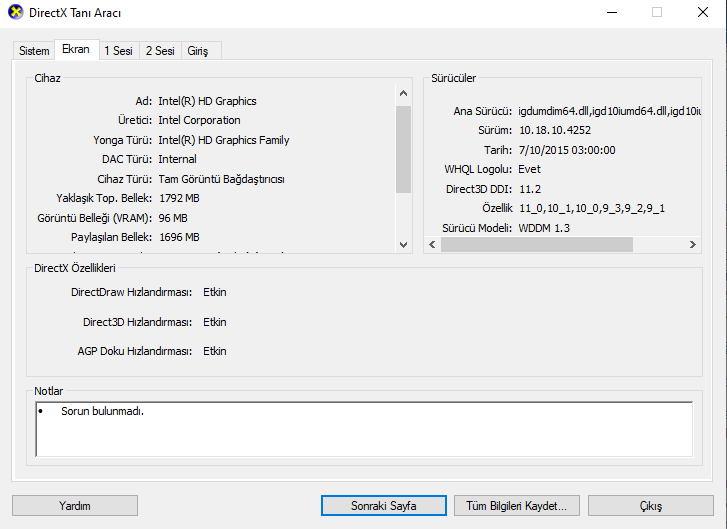Click the driver date '7/10/2015 03:00:00'
727x529 pixels.
(x=567, y=150)
